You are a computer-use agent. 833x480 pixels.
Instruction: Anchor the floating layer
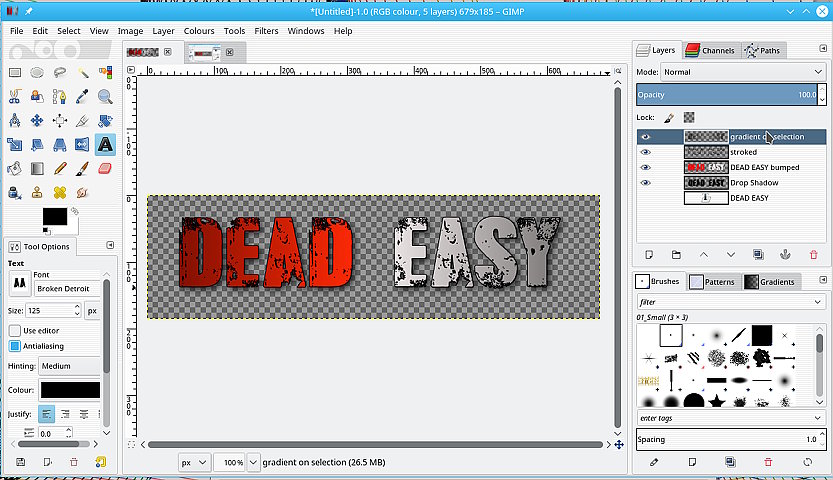point(785,255)
